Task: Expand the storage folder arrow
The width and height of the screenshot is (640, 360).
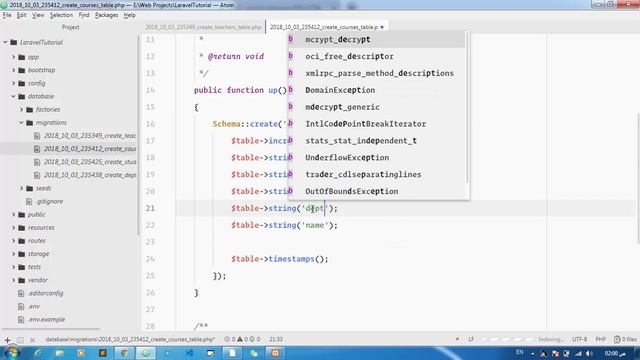Action: [13, 254]
